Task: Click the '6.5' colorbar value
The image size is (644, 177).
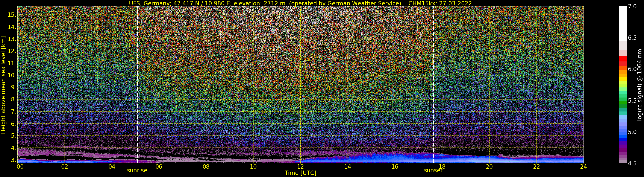Action: coord(632,38)
